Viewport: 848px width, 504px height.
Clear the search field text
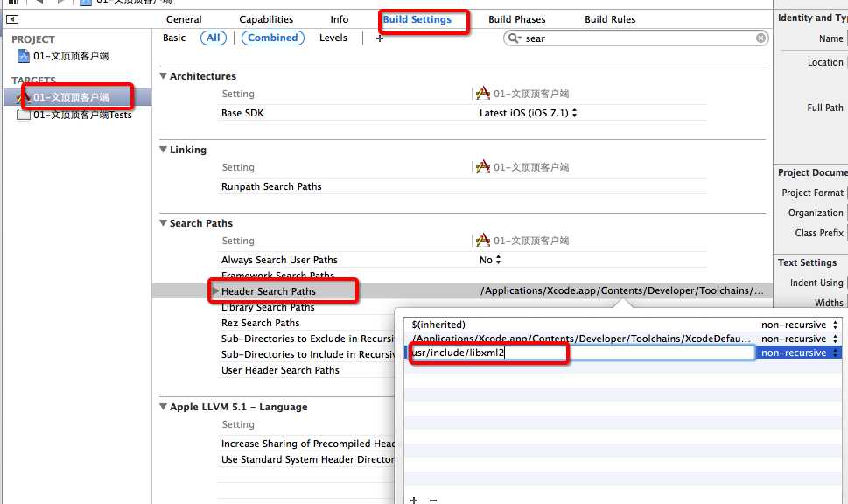tap(761, 38)
